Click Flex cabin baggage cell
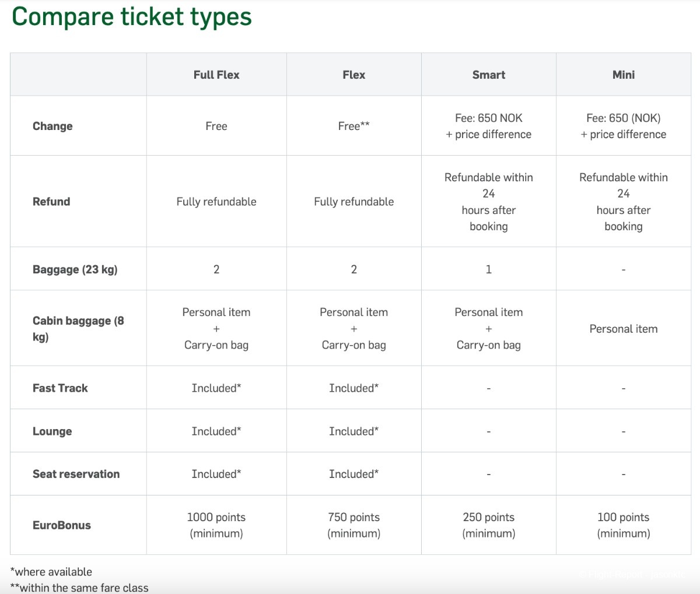The width and height of the screenshot is (700, 594). (354, 329)
